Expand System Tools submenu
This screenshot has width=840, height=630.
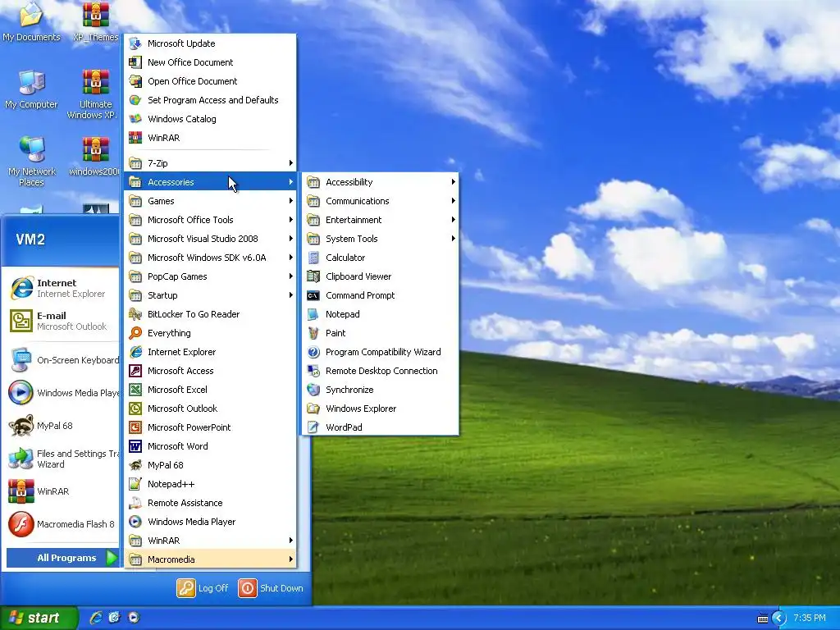(x=381, y=239)
